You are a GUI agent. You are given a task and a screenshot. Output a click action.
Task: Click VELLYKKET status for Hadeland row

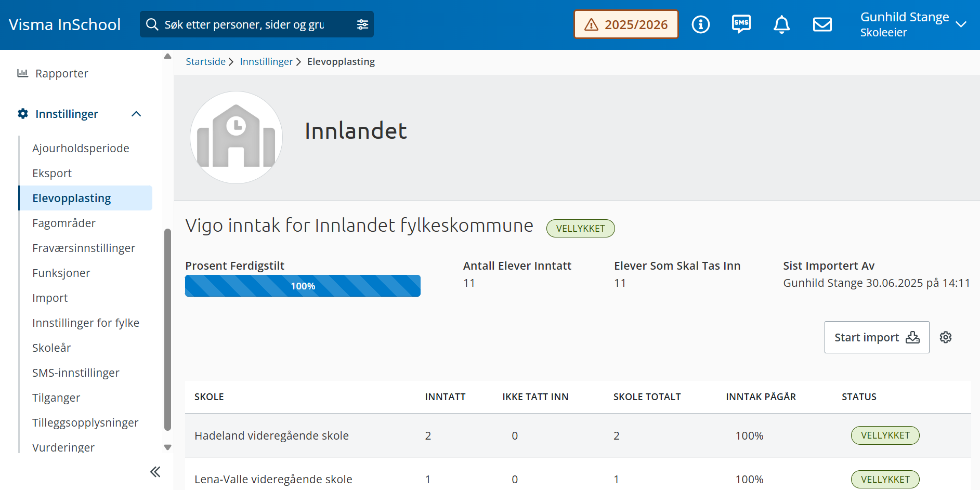click(x=885, y=435)
